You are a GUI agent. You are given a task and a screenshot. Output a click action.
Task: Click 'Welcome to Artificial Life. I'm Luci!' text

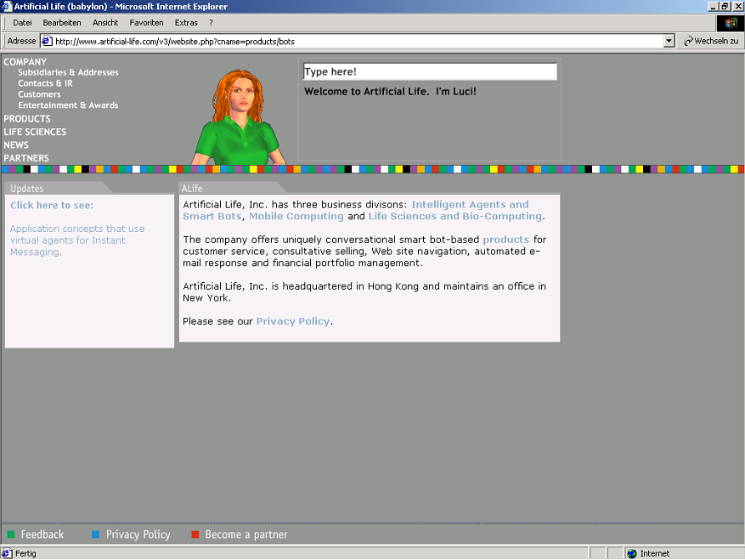coord(390,92)
